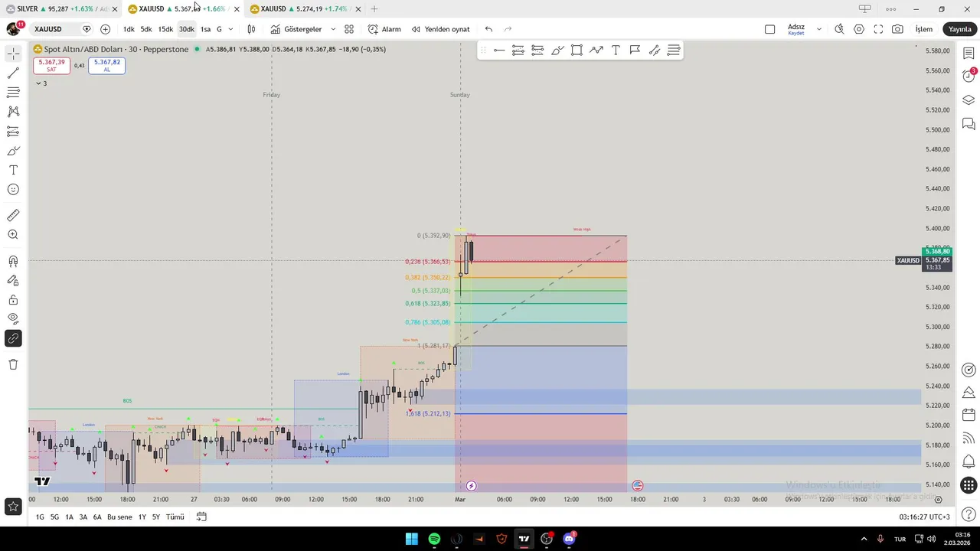Open Spotify from the Windows taskbar
This screenshot has width=980, height=551.
434,539
